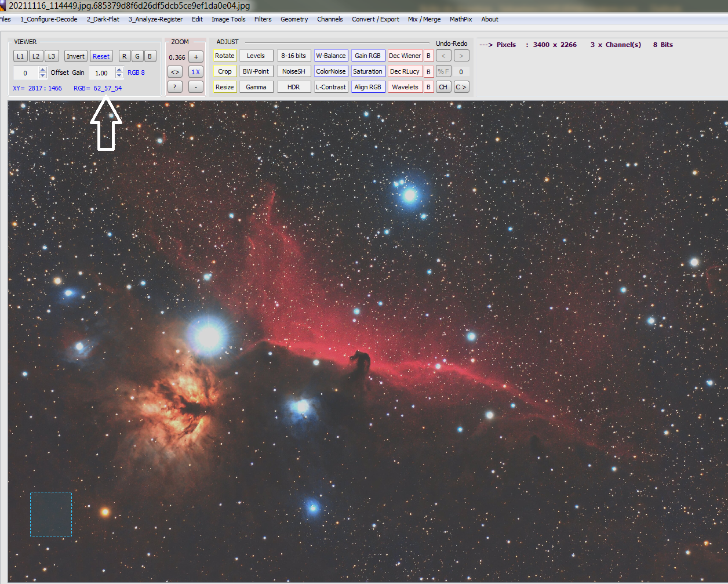The width and height of the screenshot is (728, 584).
Task: Open the Resize tool
Action: 225,87
